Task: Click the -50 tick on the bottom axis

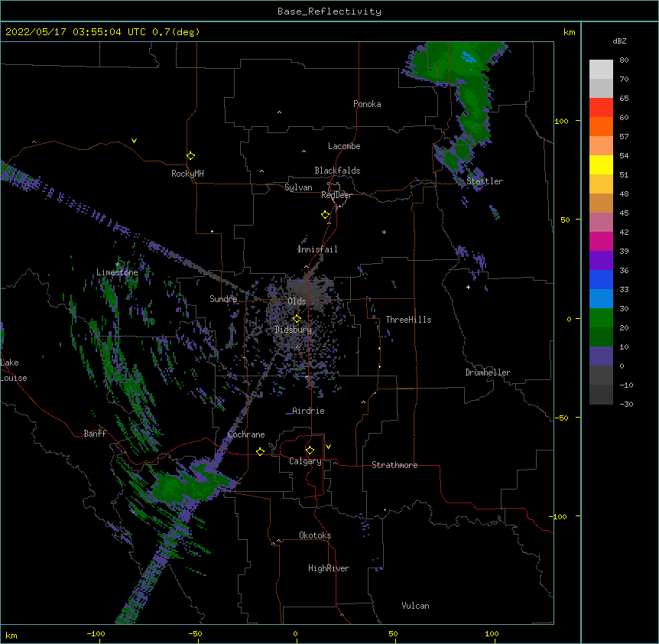Action: [x=195, y=634]
